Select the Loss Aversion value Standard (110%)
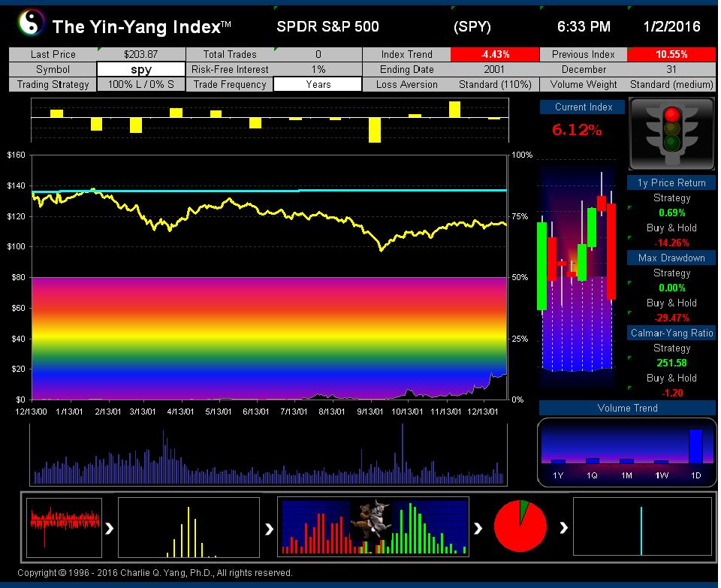 coord(495,85)
